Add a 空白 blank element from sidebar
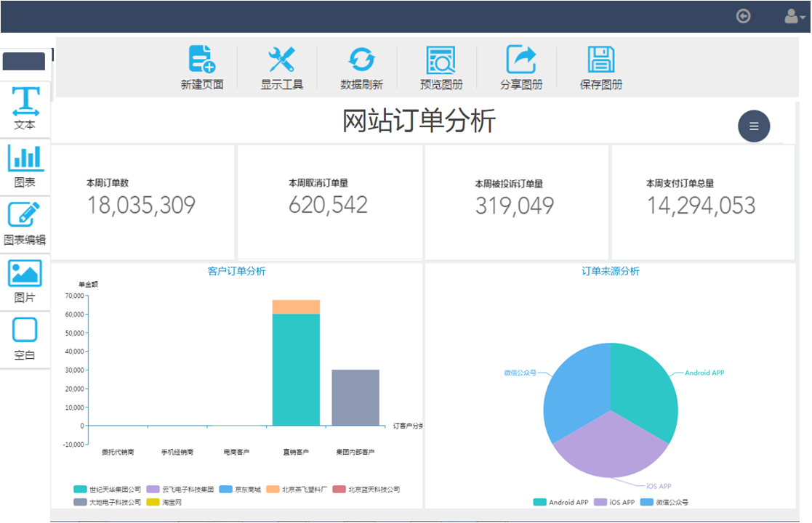Viewport: 812px width, 523px height. pyautogui.click(x=25, y=338)
